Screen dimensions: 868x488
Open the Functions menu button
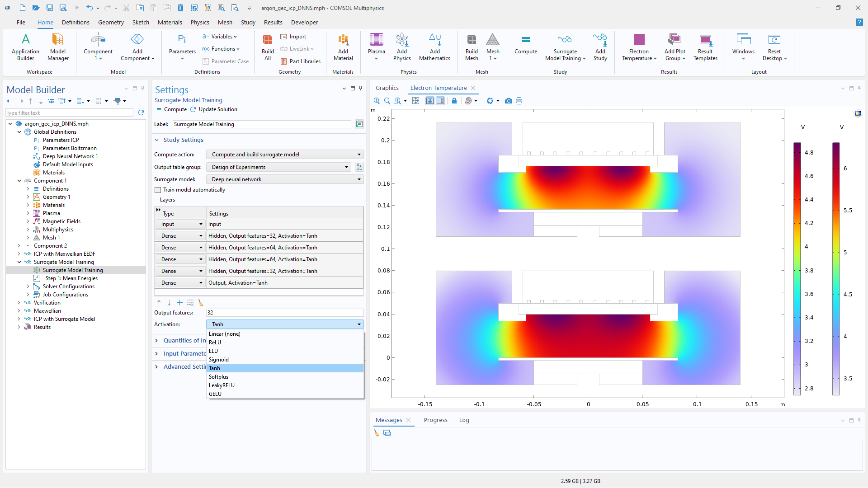[x=221, y=49]
